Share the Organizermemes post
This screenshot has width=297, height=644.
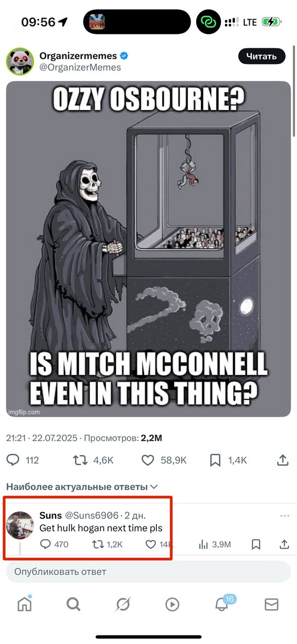(282, 460)
